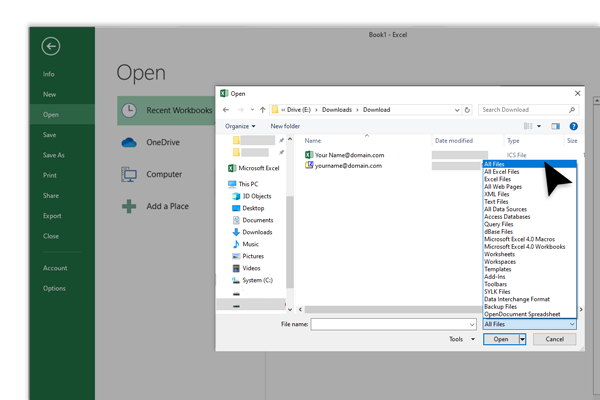The image size is (600, 400).
Task: Select Access Databases filter option
Action: (507, 217)
